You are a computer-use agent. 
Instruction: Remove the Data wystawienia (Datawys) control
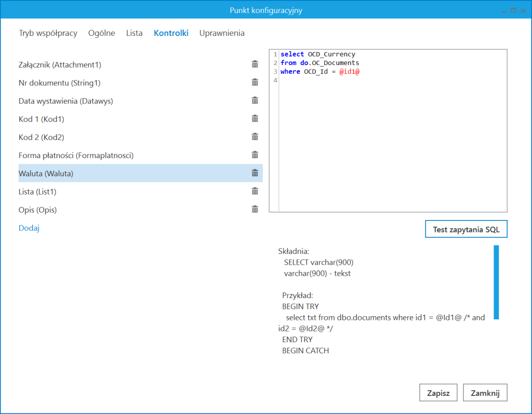pyautogui.click(x=255, y=101)
